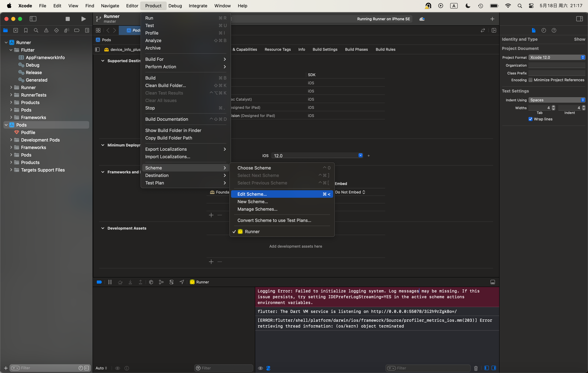This screenshot has height=373, width=588.
Task: Open the Indent Using Spaces dropdown
Action: click(557, 100)
